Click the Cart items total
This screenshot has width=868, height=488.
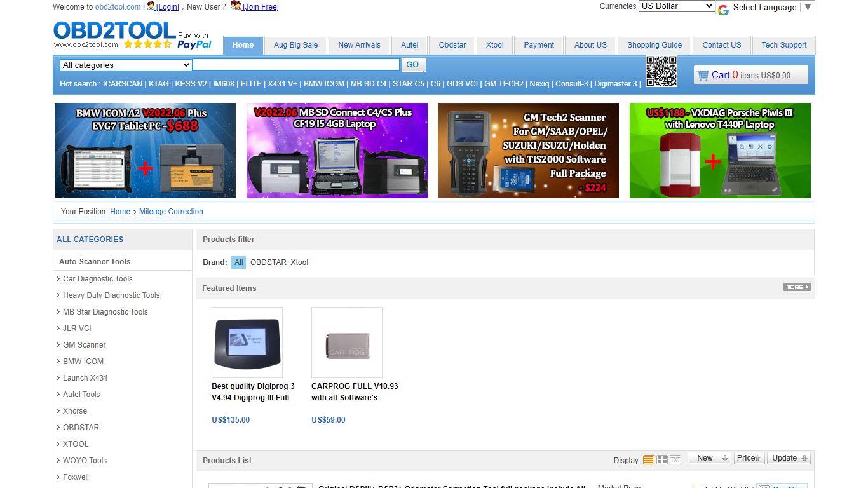tap(751, 75)
